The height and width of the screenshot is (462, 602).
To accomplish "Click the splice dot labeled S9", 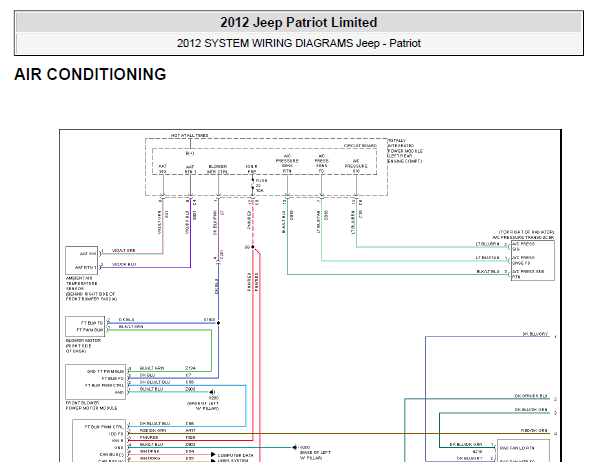I will click(253, 247).
